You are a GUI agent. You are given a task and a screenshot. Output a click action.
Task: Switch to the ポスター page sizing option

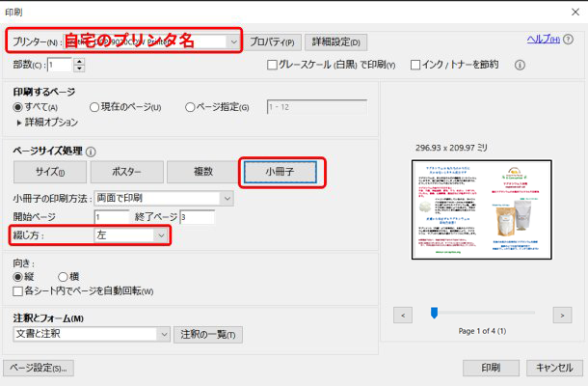click(126, 172)
